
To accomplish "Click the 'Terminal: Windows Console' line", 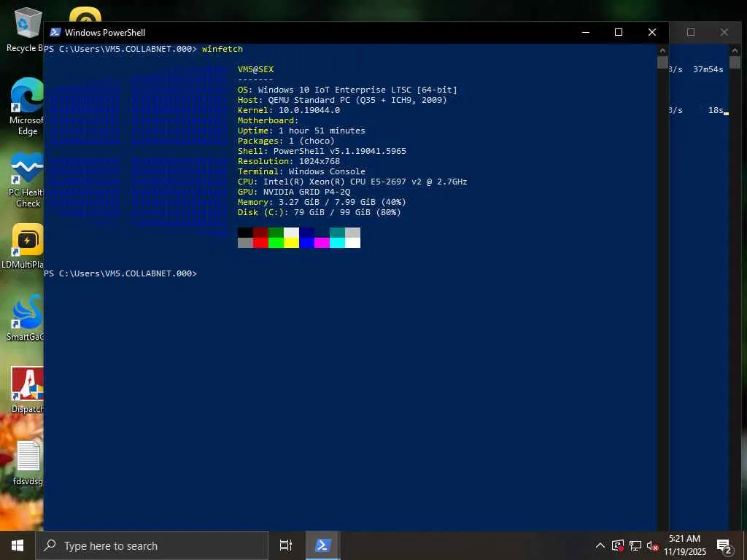I will pos(301,171).
